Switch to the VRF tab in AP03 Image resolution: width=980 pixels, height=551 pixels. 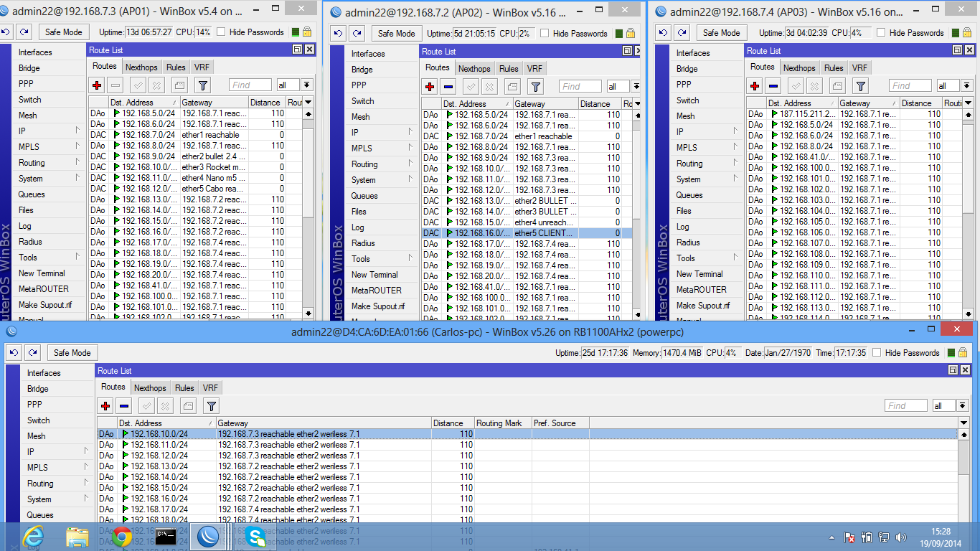coord(859,68)
